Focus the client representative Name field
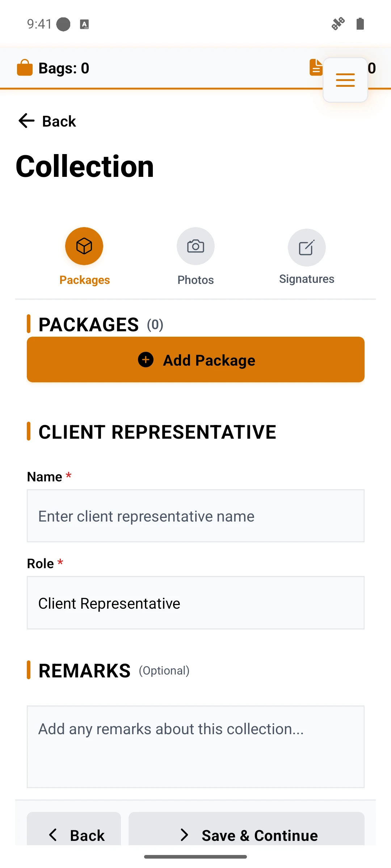391x868 pixels. [195, 516]
